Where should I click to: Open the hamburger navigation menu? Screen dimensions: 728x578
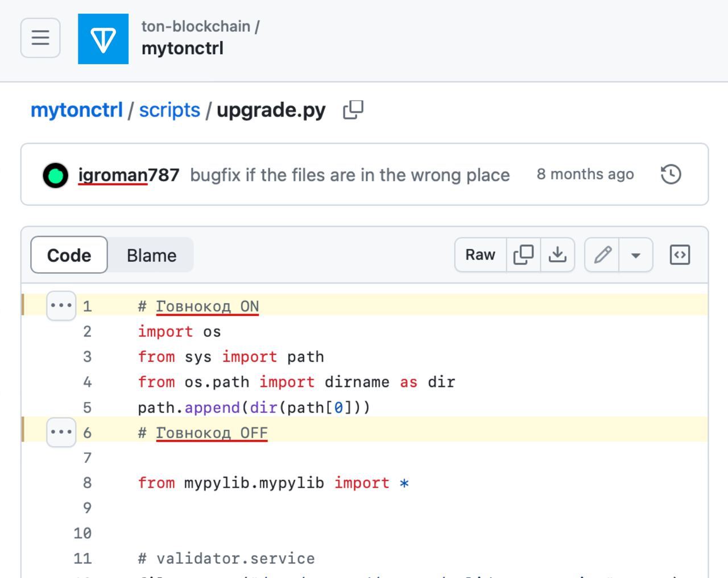(40, 38)
